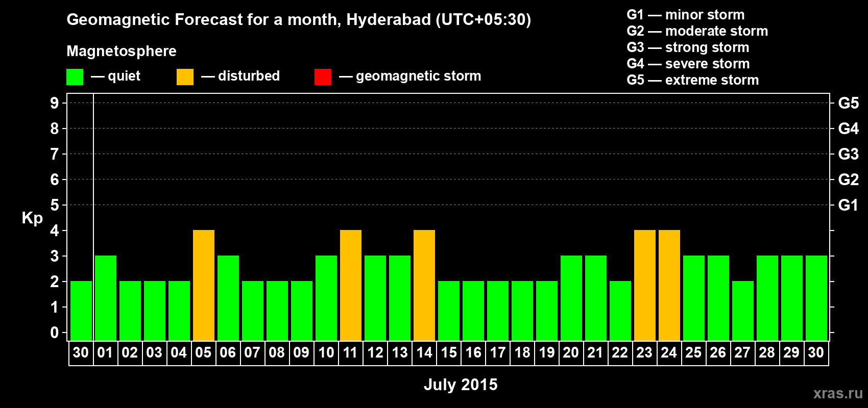The width and height of the screenshot is (868, 408).
Task: Click the orange disturbed legend swatch
Action: 185,77
